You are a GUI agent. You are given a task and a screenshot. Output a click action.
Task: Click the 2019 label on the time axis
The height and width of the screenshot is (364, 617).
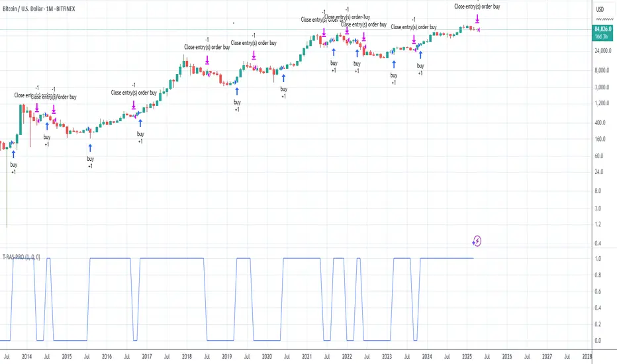pos(227,357)
